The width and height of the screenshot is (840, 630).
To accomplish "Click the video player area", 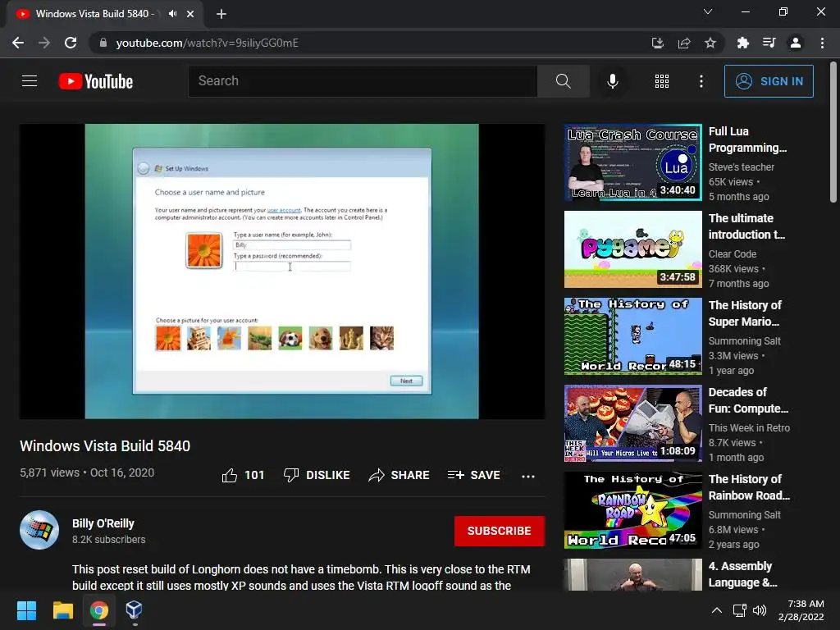I will tap(282, 271).
